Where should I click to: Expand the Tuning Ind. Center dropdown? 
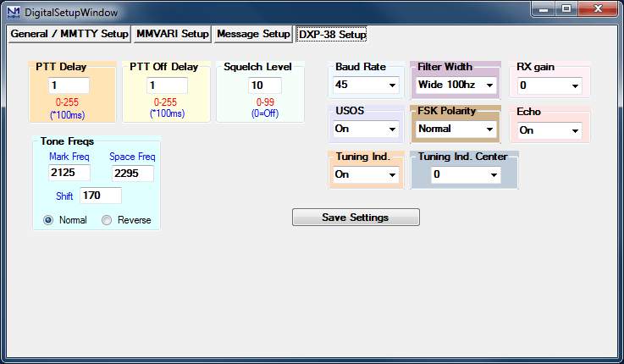point(466,174)
